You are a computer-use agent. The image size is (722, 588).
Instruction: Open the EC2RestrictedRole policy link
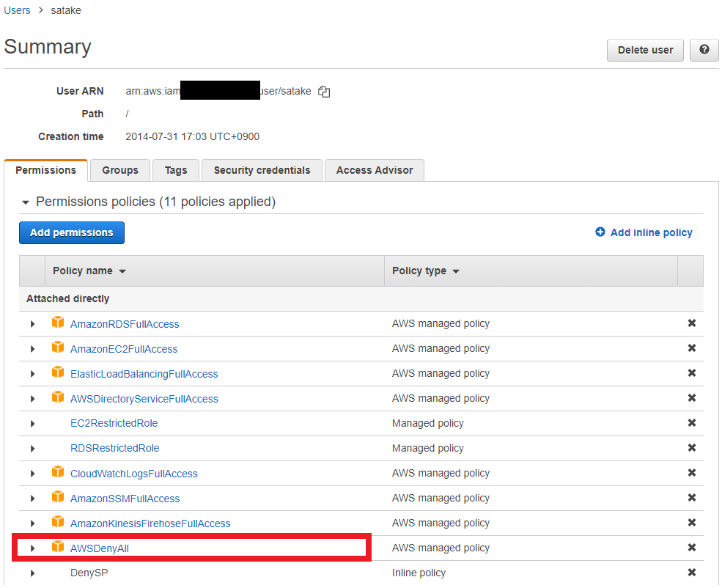114,423
